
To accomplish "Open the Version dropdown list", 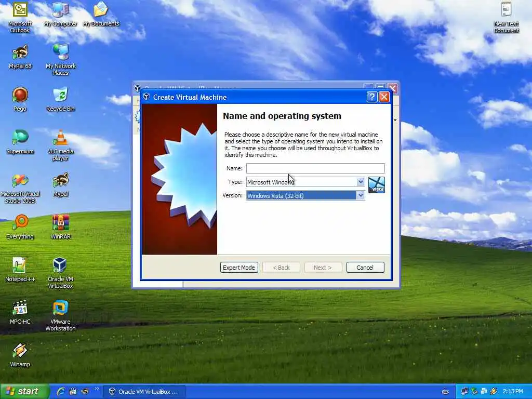I will 361,195.
